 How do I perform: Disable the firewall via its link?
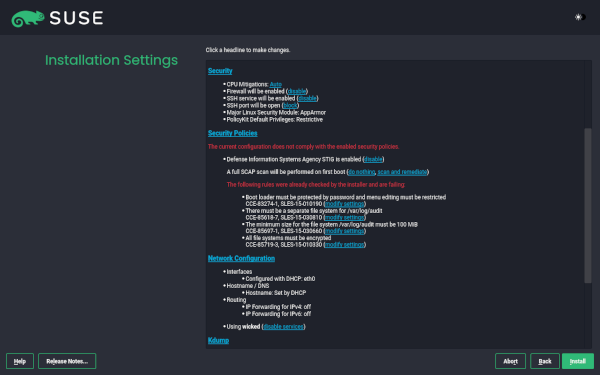[297, 91]
